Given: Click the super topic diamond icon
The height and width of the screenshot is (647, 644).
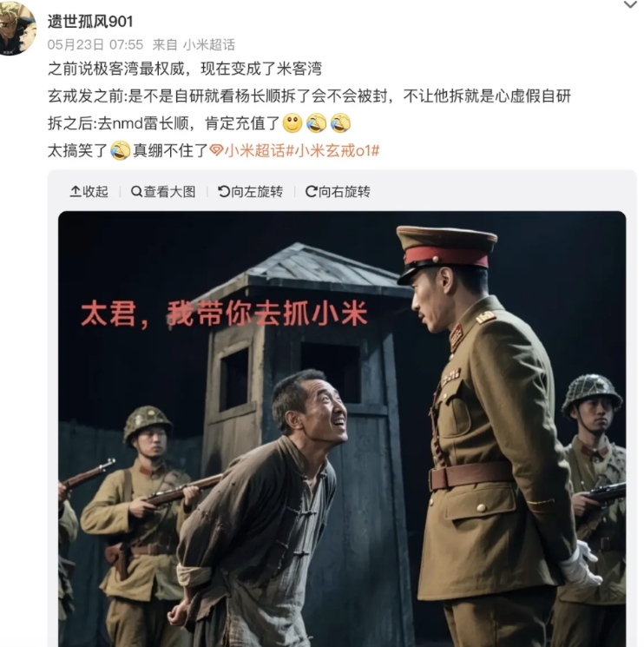Looking at the screenshot, I should [216, 150].
